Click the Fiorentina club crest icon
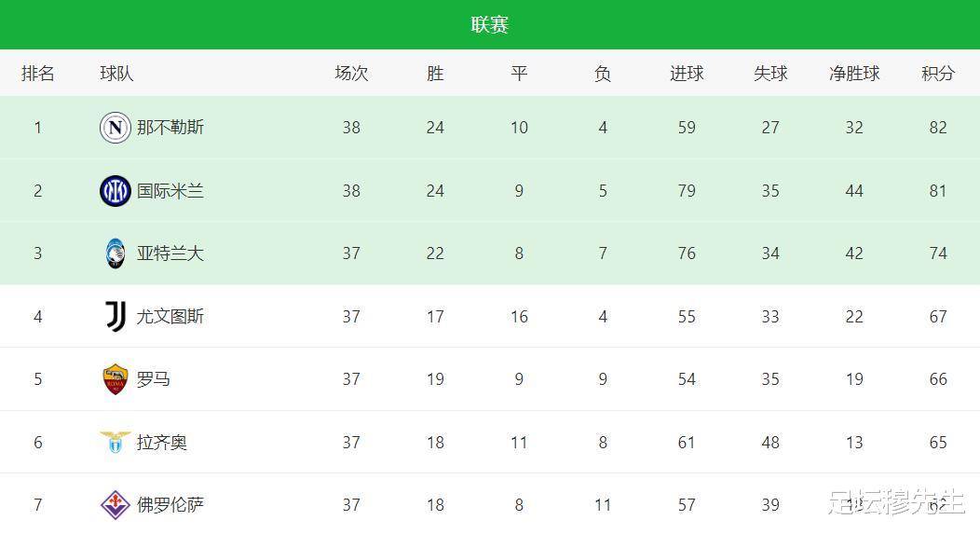This screenshot has height=534, width=980. click(x=115, y=505)
